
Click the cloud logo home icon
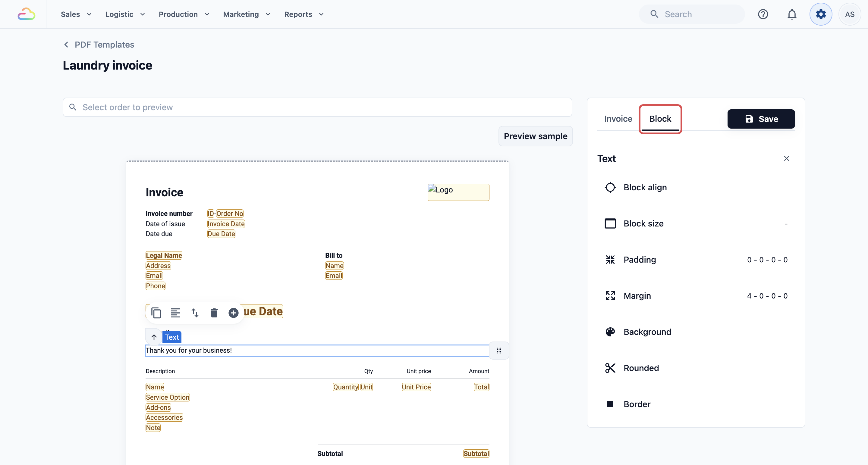point(26,14)
